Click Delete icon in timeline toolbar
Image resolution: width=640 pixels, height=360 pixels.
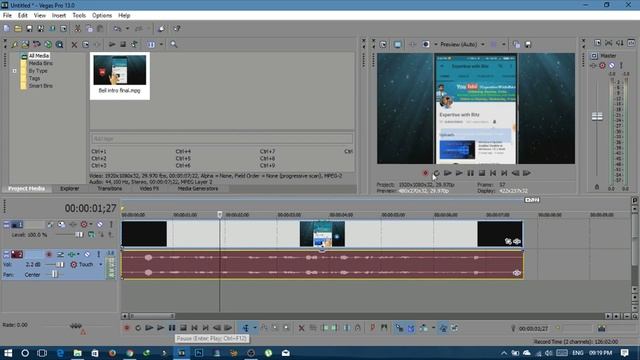coord(302,328)
